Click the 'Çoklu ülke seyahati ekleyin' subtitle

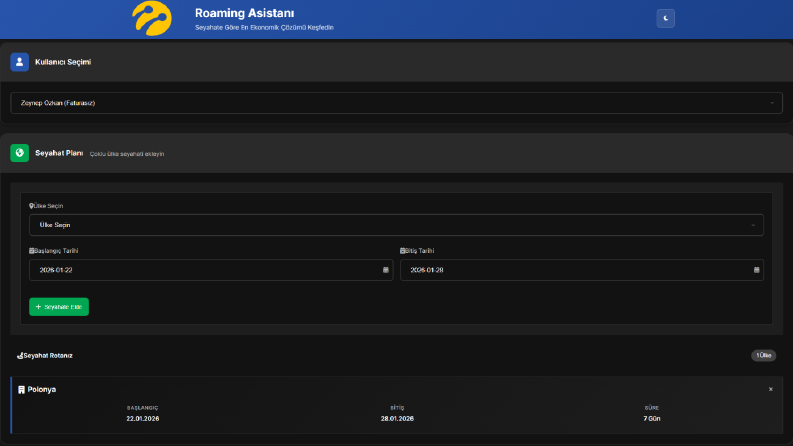pyautogui.click(x=127, y=154)
